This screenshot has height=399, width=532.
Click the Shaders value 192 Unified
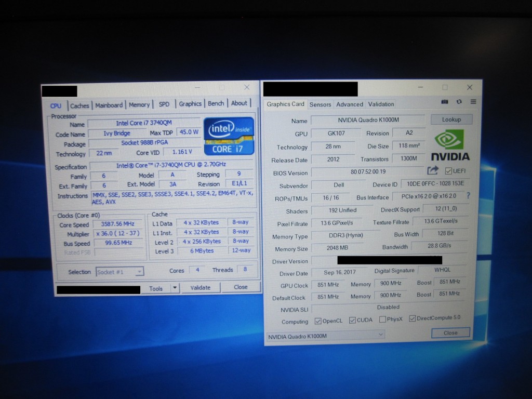(342, 210)
